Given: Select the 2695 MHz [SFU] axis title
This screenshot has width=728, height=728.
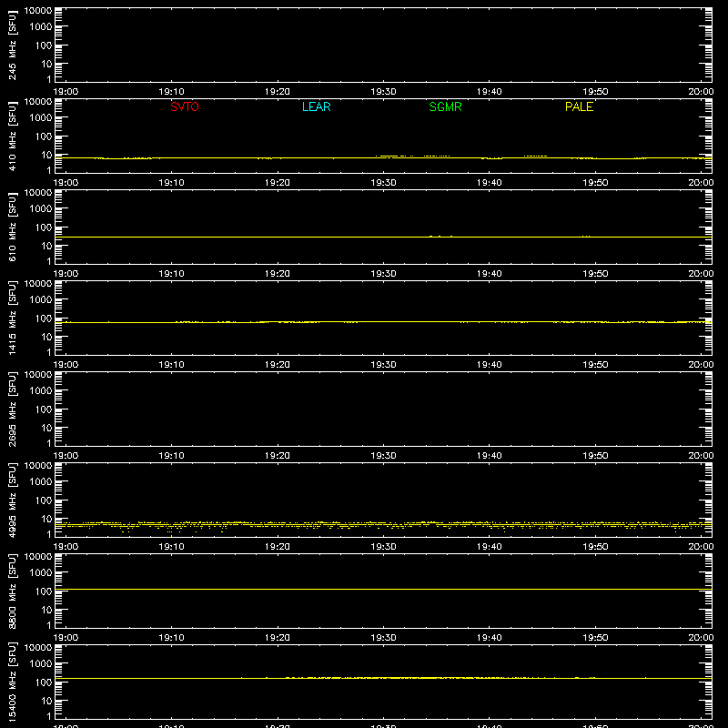Looking at the screenshot, I should (12, 409).
